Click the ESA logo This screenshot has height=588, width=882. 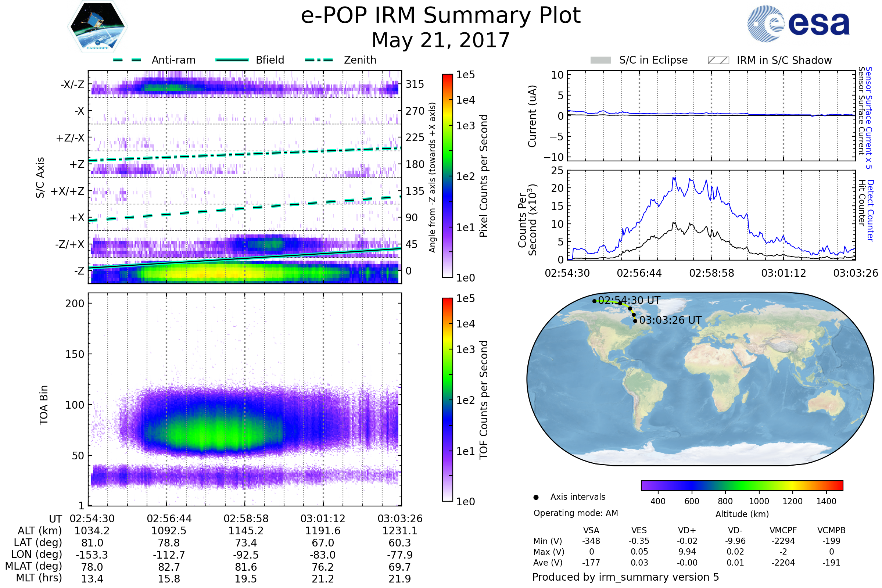coord(798,24)
